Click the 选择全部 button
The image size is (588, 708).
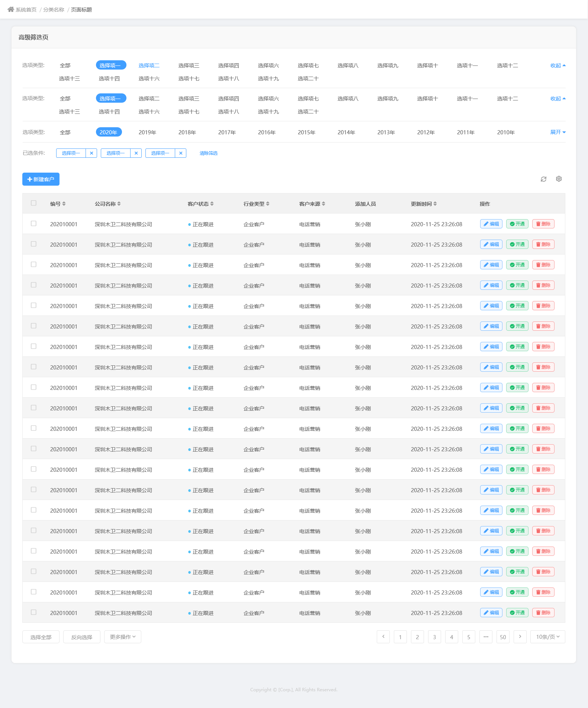[x=41, y=637]
